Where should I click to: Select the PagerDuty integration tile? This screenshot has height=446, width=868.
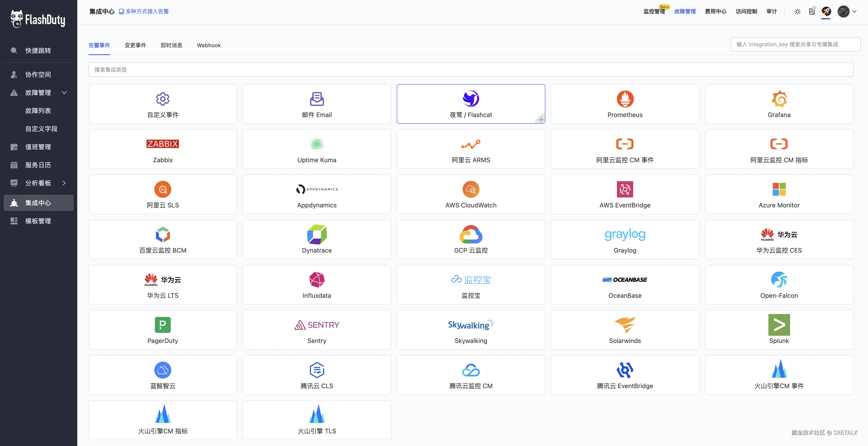(163, 330)
